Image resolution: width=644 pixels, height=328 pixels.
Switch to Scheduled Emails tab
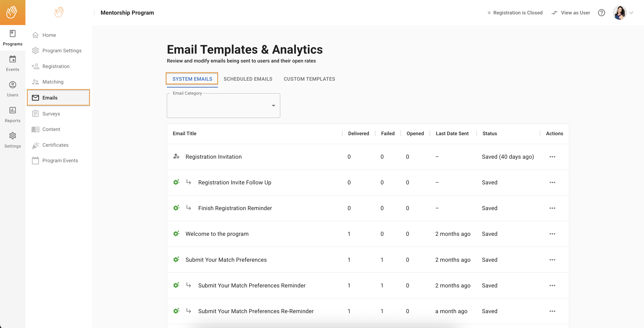[x=248, y=79]
